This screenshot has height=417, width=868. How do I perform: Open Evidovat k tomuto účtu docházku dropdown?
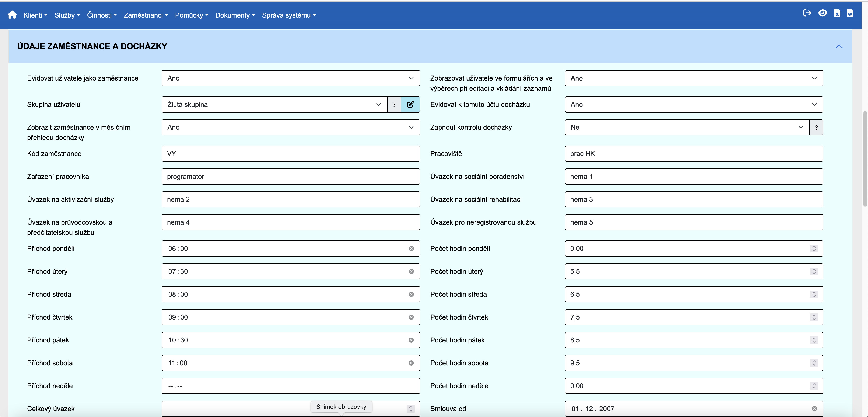tap(693, 104)
